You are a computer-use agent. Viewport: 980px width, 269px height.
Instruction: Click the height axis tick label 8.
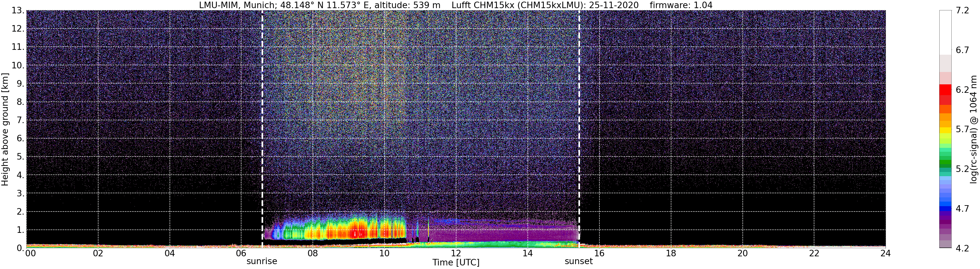[x=21, y=102]
